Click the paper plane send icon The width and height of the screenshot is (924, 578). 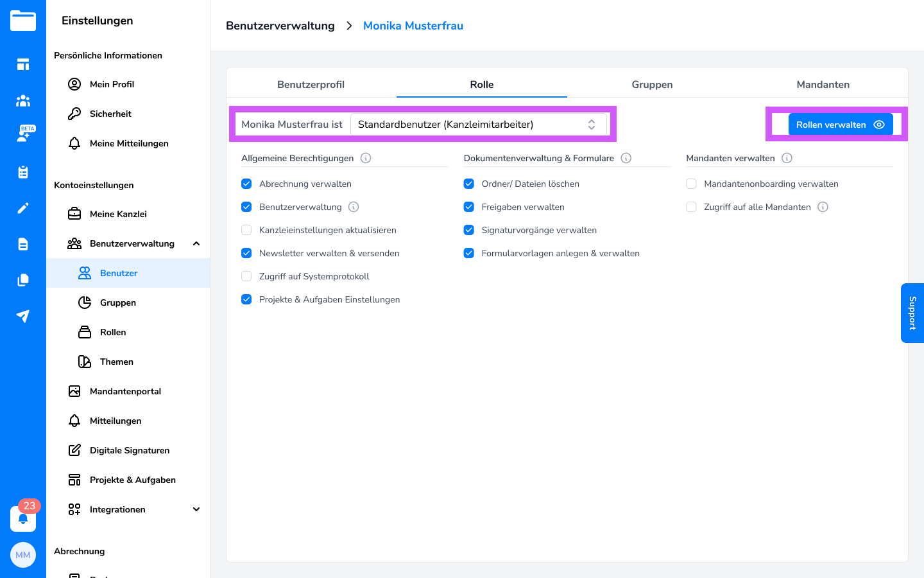(x=23, y=316)
